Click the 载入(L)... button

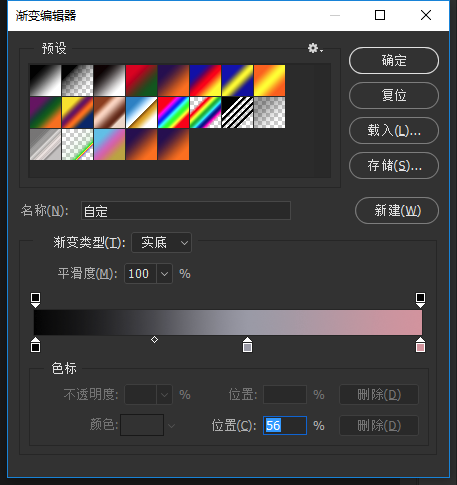coord(394,130)
